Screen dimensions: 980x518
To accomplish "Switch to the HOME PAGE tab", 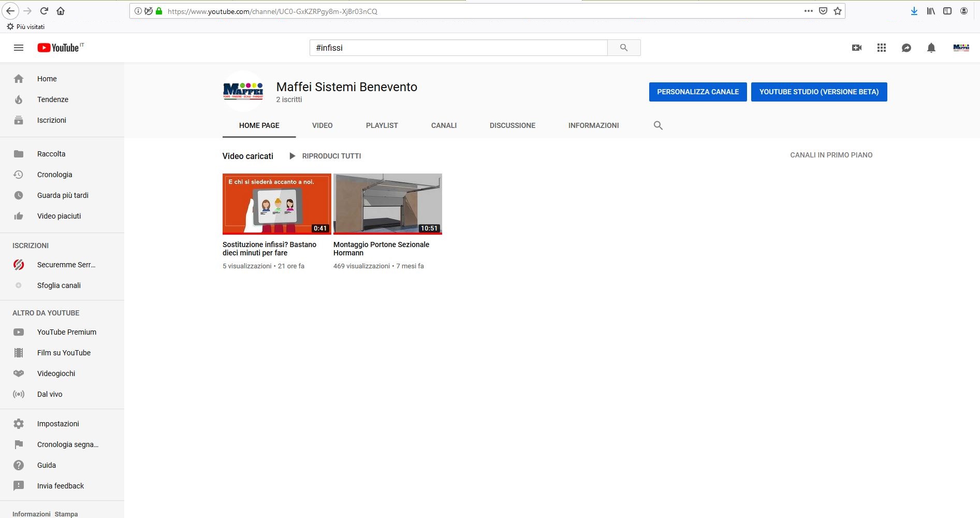I will tap(259, 125).
